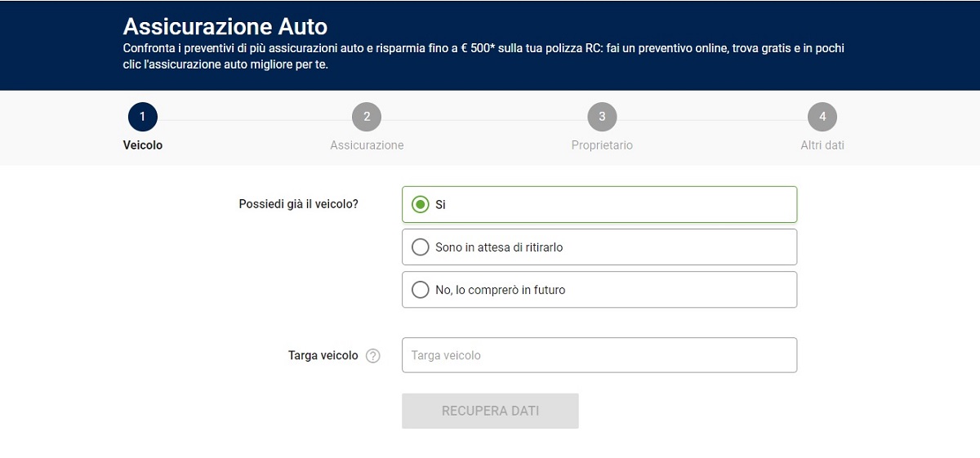Screen dimensions: 980x458
Task: Open the 'Proprietario' step label
Action: (x=602, y=145)
